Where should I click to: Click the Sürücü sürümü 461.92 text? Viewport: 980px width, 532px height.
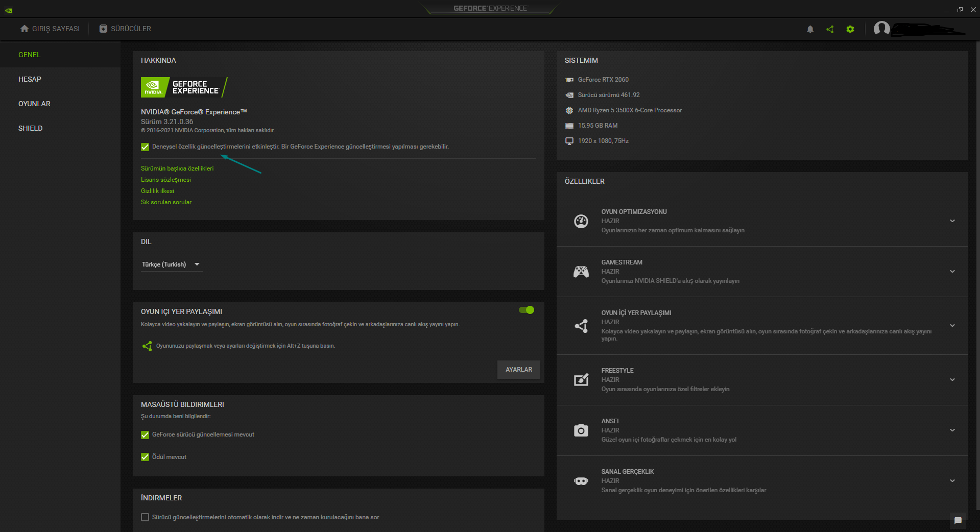(609, 95)
